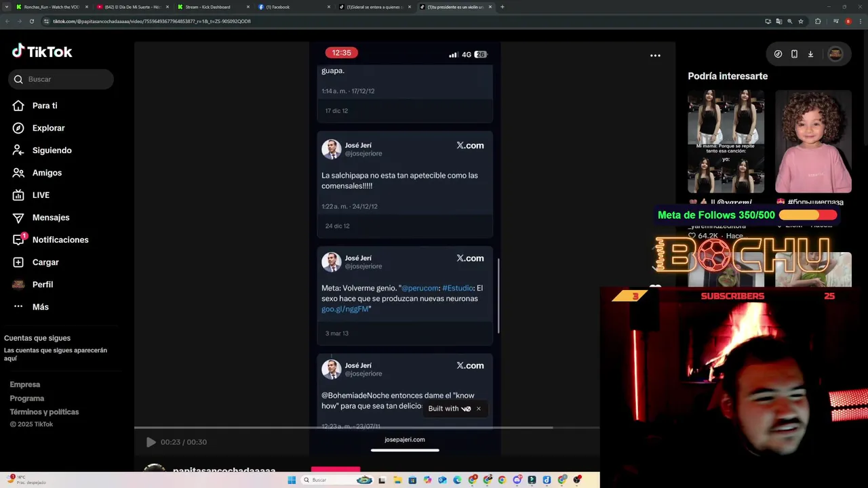Bookmark this page with star icon
This screenshot has width=868, height=488.
click(x=801, y=21)
